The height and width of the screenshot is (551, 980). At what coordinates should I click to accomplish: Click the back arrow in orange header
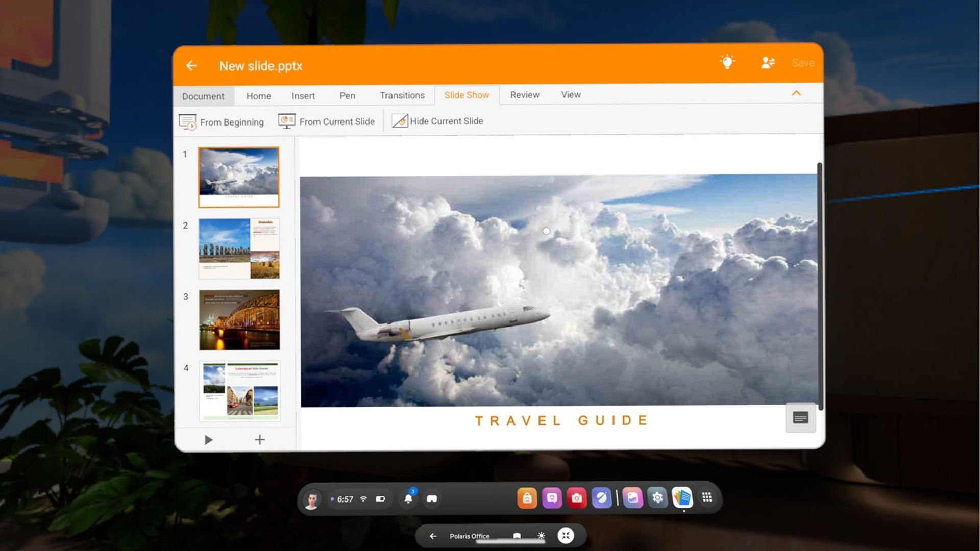191,66
